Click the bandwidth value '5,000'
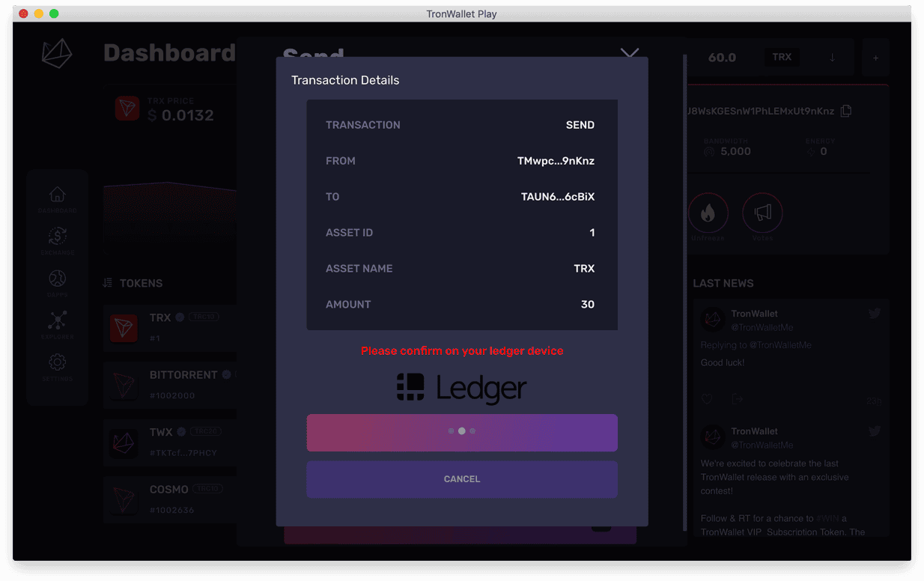Screen dimensions: 924x581 (736, 151)
